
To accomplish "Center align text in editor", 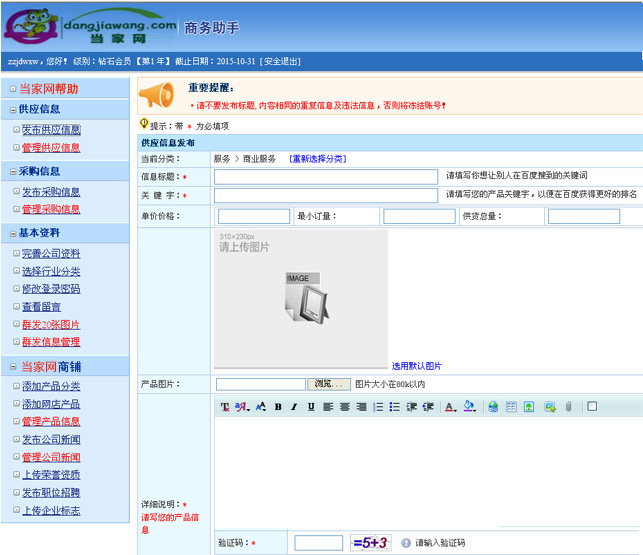I will pos(345,407).
